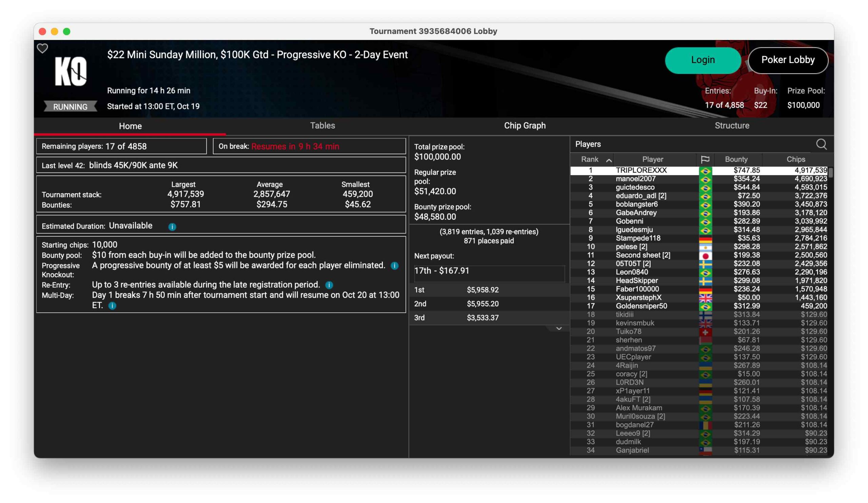Select the TRIPLOREXXX player row

(641, 170)
